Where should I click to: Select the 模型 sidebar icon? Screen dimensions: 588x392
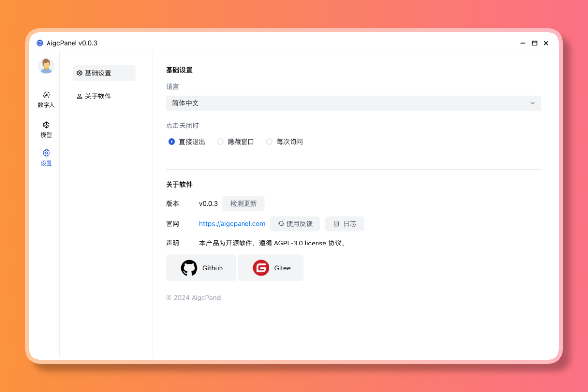pos(46,129)
